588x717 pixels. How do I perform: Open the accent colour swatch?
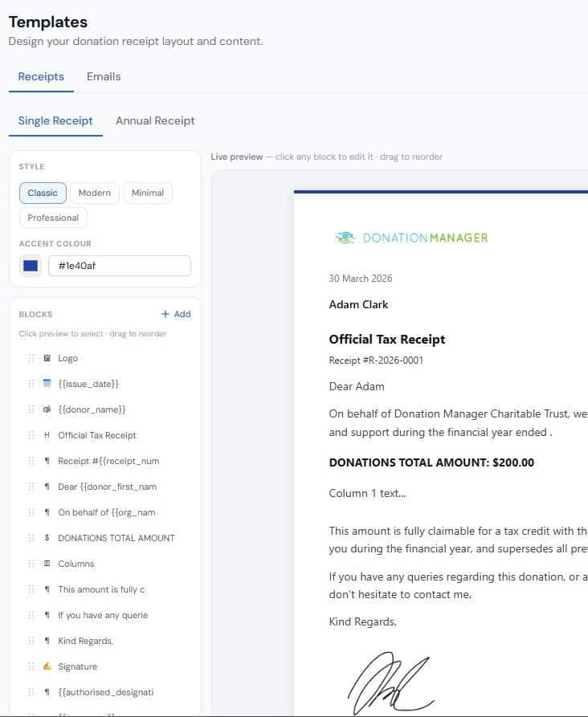(31, 266)
